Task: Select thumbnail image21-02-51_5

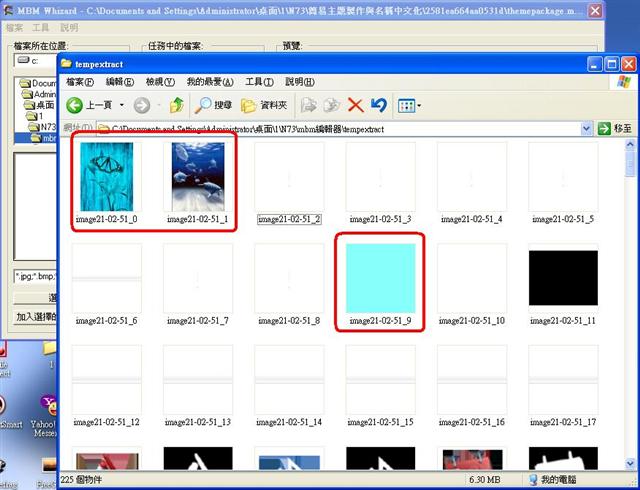Action: pyautogui.click(x=563, y=176)
